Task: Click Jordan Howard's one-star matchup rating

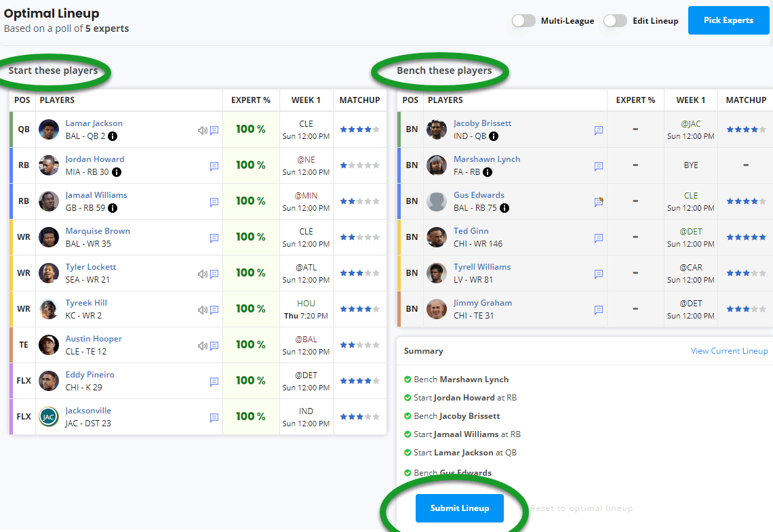Action: [x=360, y=165]
